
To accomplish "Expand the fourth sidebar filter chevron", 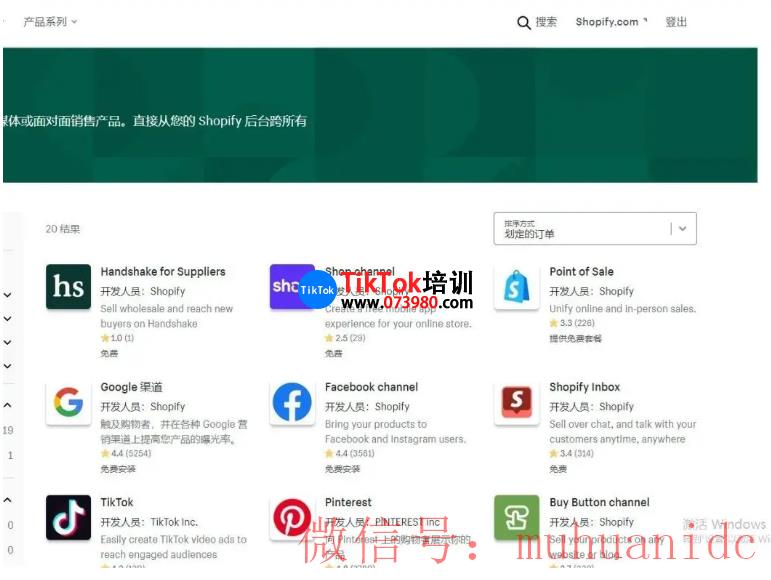I will pos(7,366).
